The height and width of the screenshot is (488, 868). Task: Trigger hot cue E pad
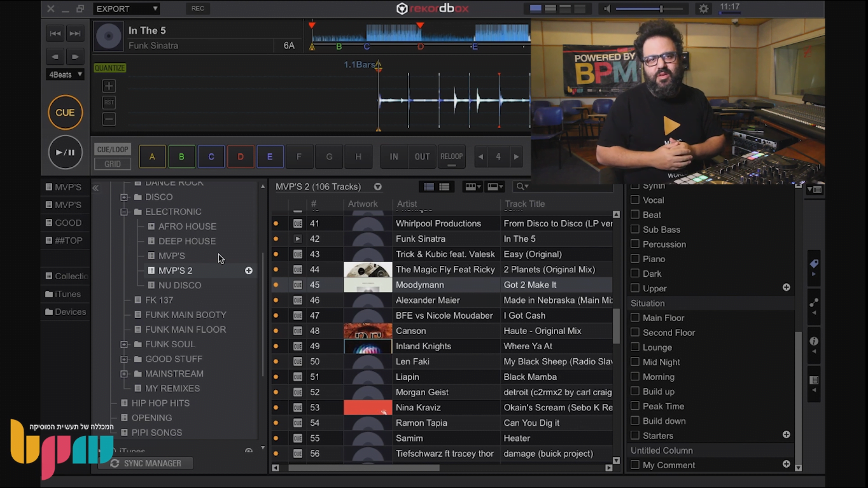pyautogui.click(x=270, y=157)
